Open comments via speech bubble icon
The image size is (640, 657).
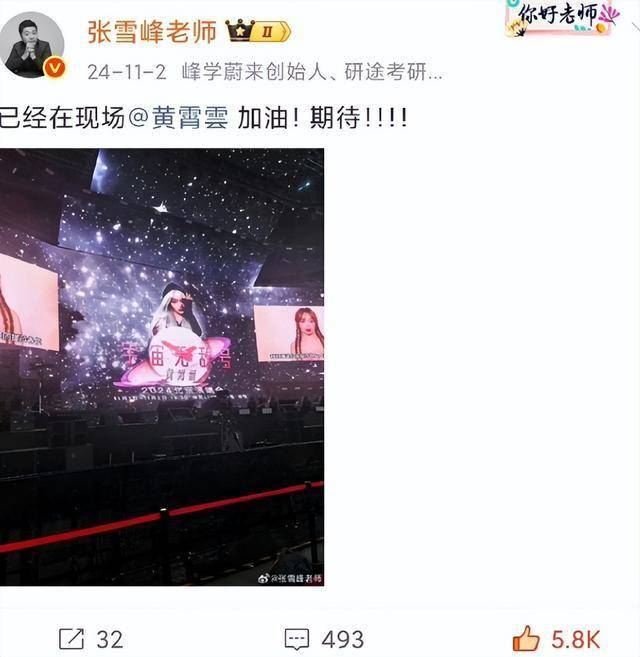coord(297,639)
